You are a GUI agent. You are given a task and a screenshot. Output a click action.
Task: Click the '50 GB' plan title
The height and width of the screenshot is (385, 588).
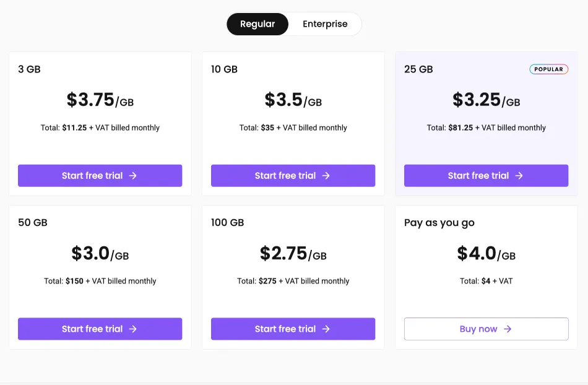pyautogui.click(x=33, y=223)
